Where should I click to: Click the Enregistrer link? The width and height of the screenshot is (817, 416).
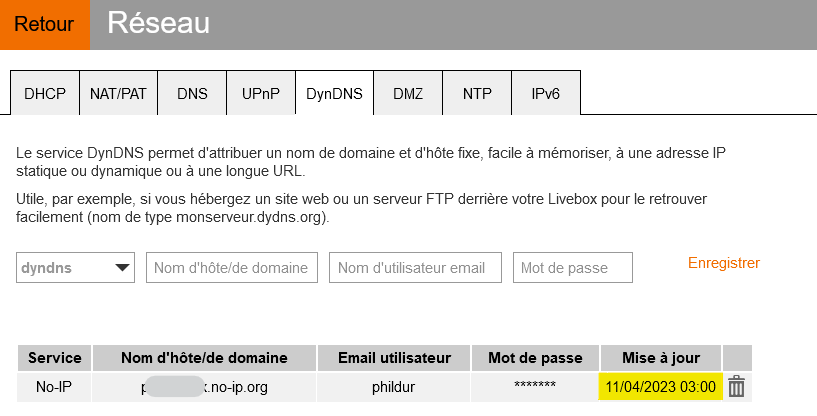point(724,263)
